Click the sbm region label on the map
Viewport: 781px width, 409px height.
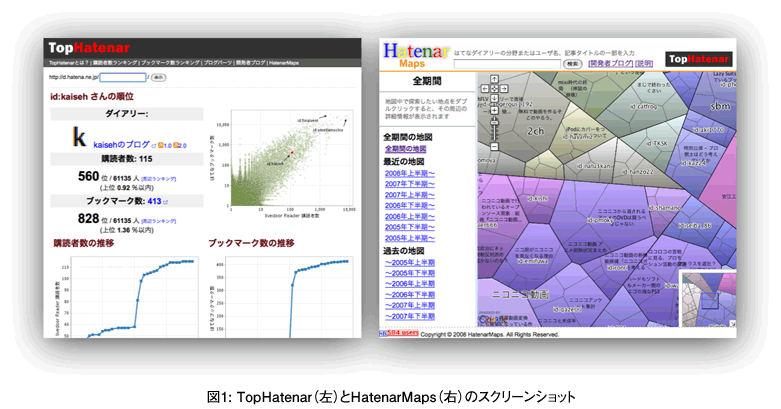[x=720, y=106]
